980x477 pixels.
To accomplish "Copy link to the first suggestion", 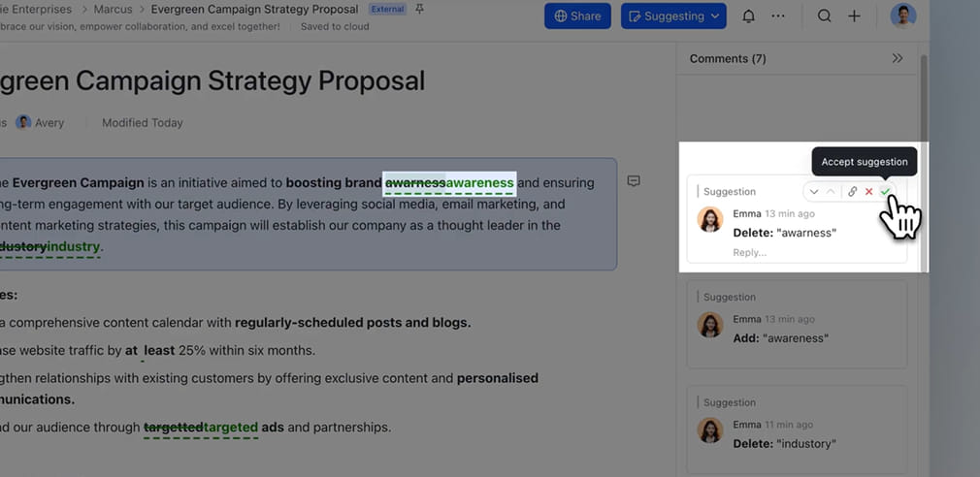I will [x=852, y=192].
